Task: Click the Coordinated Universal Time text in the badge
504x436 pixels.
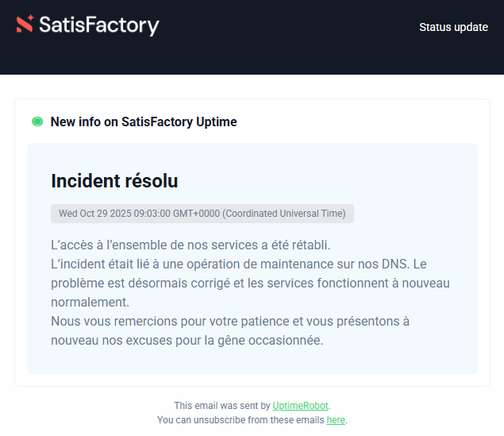Action: tap(284, 214)
